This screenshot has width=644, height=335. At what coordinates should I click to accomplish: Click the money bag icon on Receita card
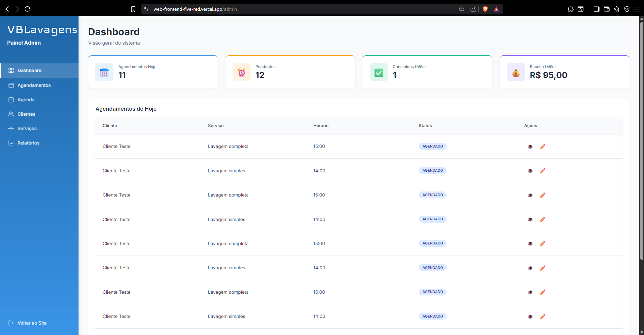tap(516, 72)
